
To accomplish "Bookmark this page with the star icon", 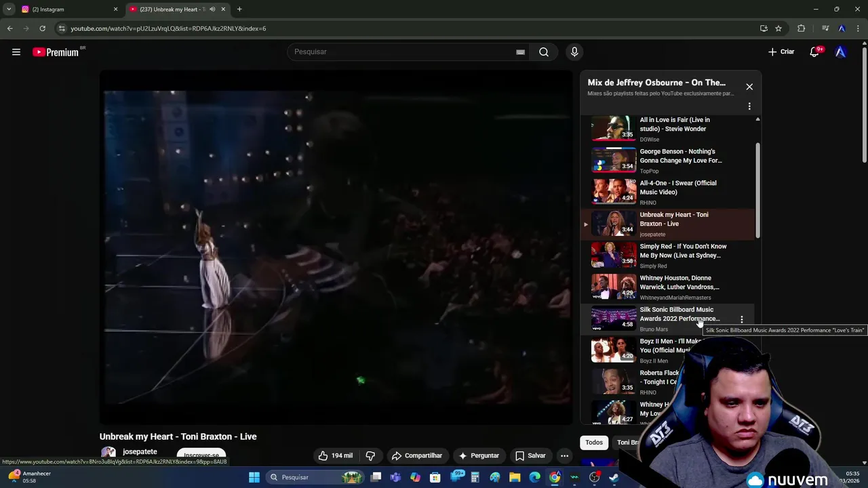I will 778,28.
